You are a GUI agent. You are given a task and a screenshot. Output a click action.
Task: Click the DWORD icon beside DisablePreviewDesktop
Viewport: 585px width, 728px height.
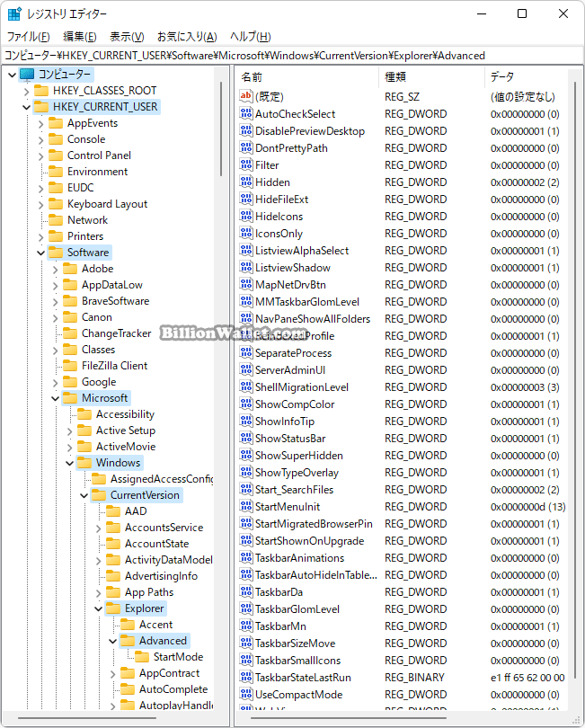[246, 130]
